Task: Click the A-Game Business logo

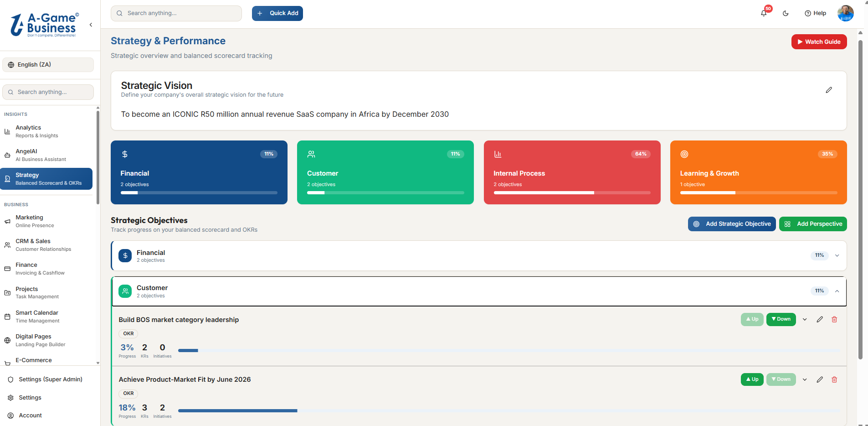Action: 45,25
